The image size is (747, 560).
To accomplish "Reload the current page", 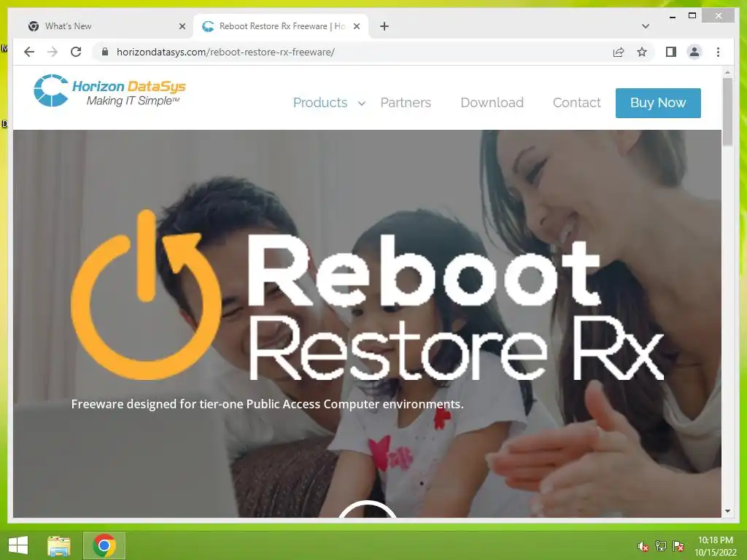I will (x=76, y=52).
